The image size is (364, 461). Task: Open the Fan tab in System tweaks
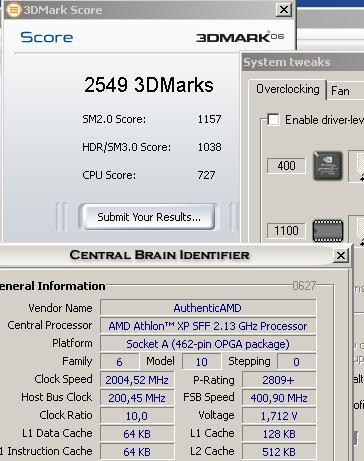point(340,91)
